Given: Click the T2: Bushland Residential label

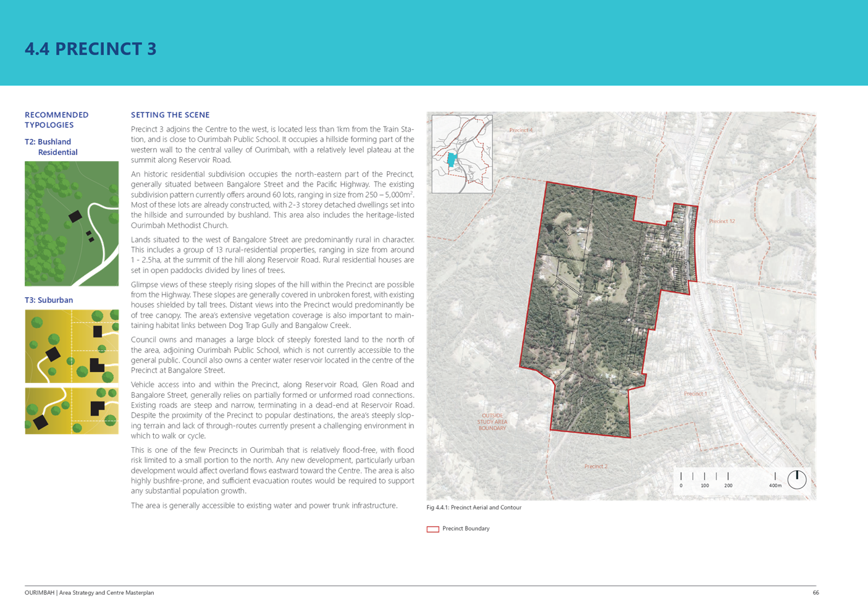Looking at the screenshot, I should [x=51, y=146].
